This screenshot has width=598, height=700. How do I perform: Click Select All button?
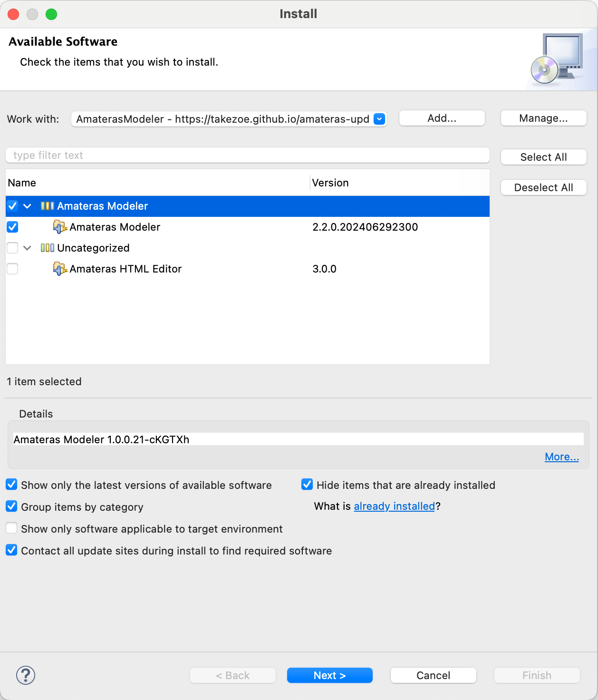[x=543, y=157]
